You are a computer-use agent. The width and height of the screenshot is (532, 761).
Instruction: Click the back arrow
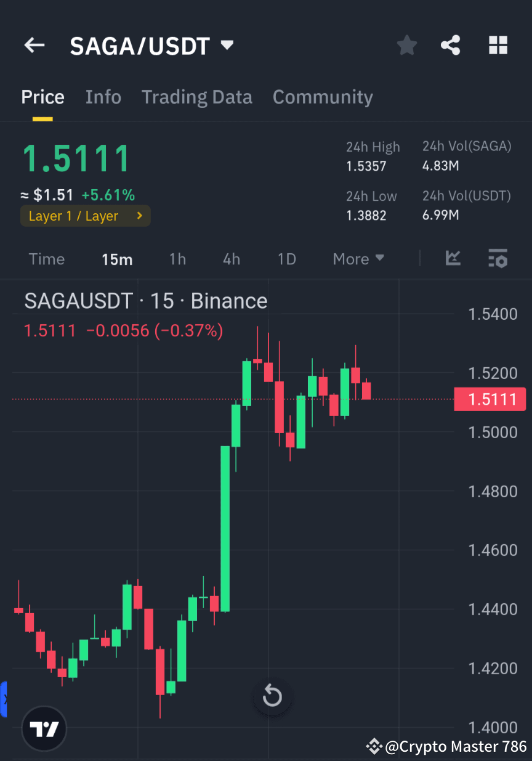34,45
